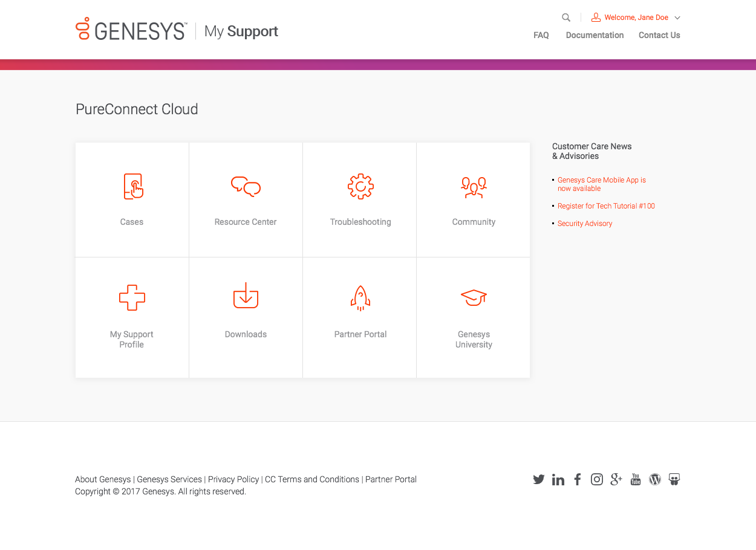
Task: Open the Twitter social icon
Action: (539, 479)
